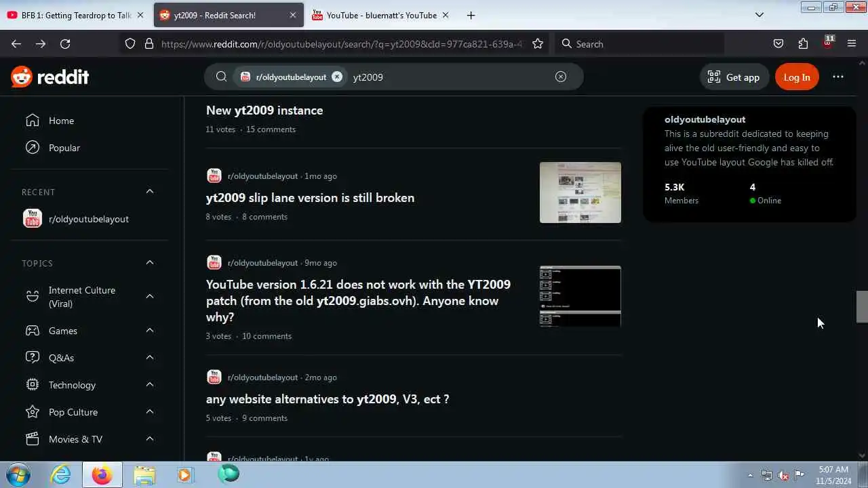Viewport: 868px width, 488px height.
Task: Open Windows Media Player from taskbar
Action: [x=185, y=474]
